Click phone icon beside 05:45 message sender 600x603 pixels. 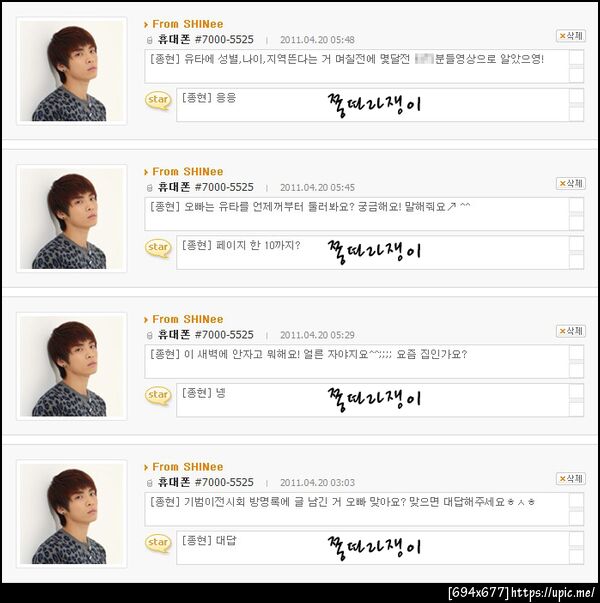tap(150, 188)
